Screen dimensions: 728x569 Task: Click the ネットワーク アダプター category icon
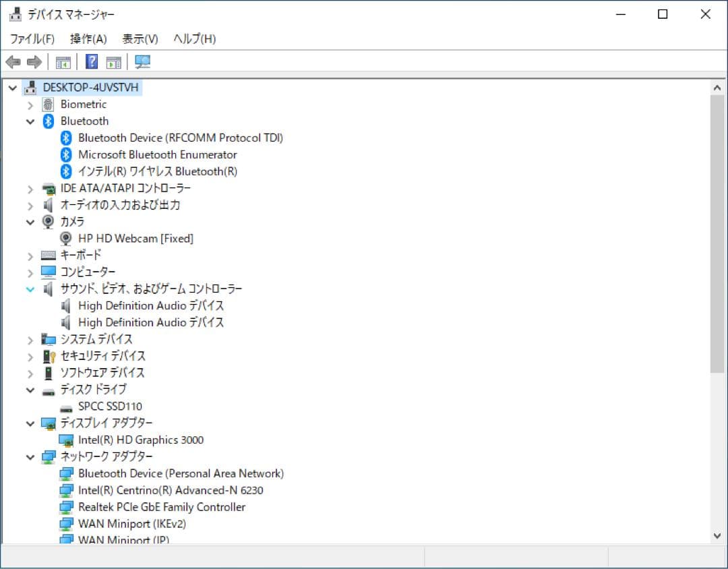(x=49, y=457)
